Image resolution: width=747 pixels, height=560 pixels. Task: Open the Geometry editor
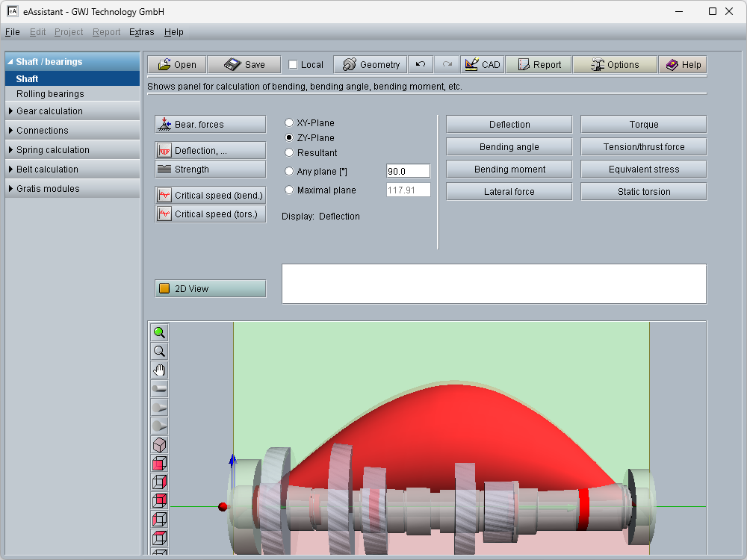click(371, 65)
